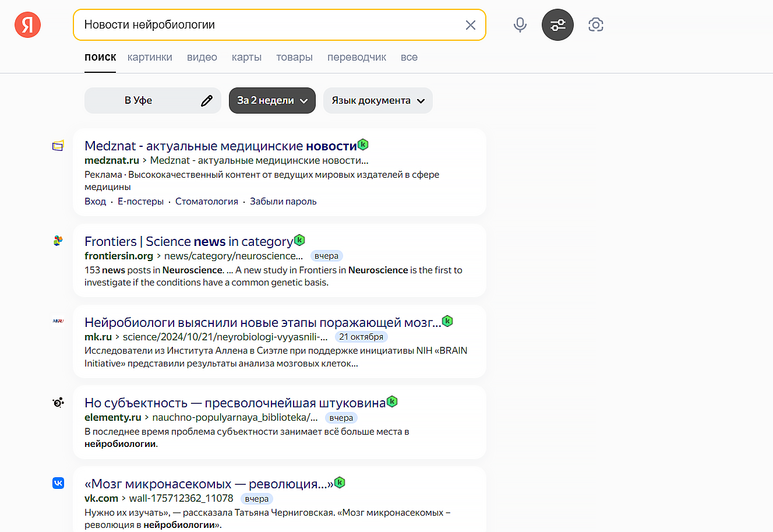
Task: Click the Frontiers result favicon
Action: (58, 241)
